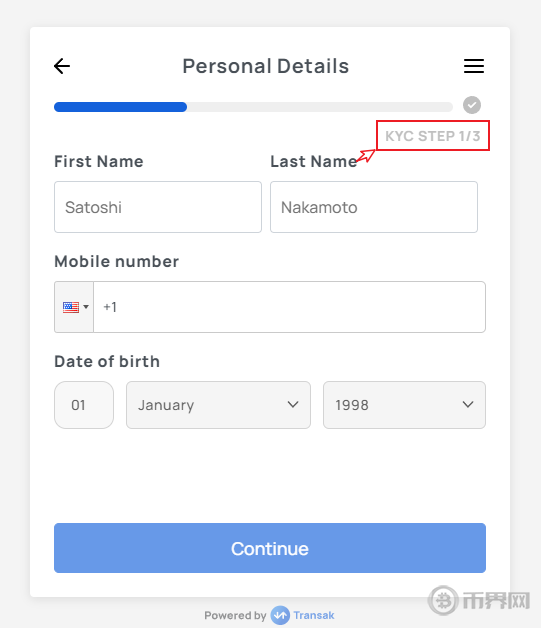The image size is (541, 628).
Task: Select the birth day field showing 01
Action: [84, 405]
